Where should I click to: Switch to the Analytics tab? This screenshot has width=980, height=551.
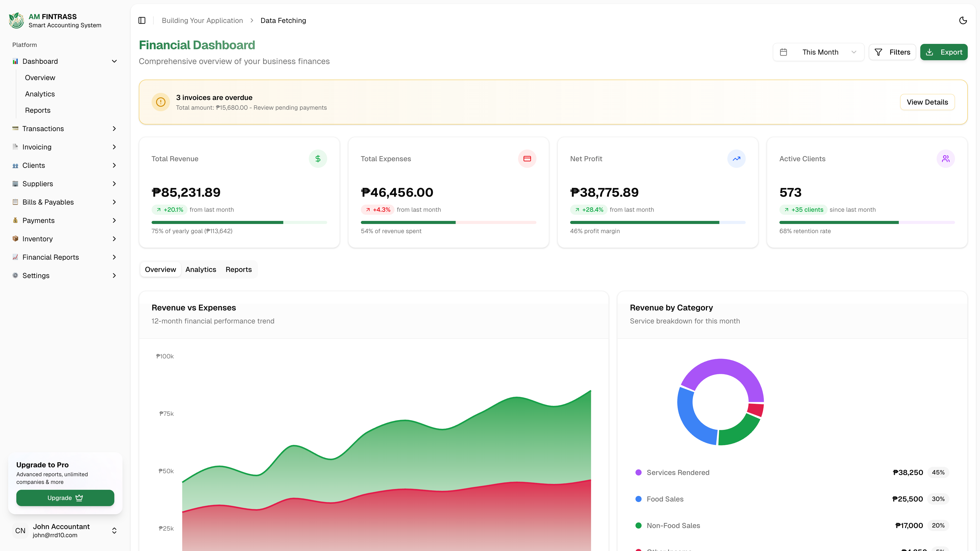pos(201,269)
